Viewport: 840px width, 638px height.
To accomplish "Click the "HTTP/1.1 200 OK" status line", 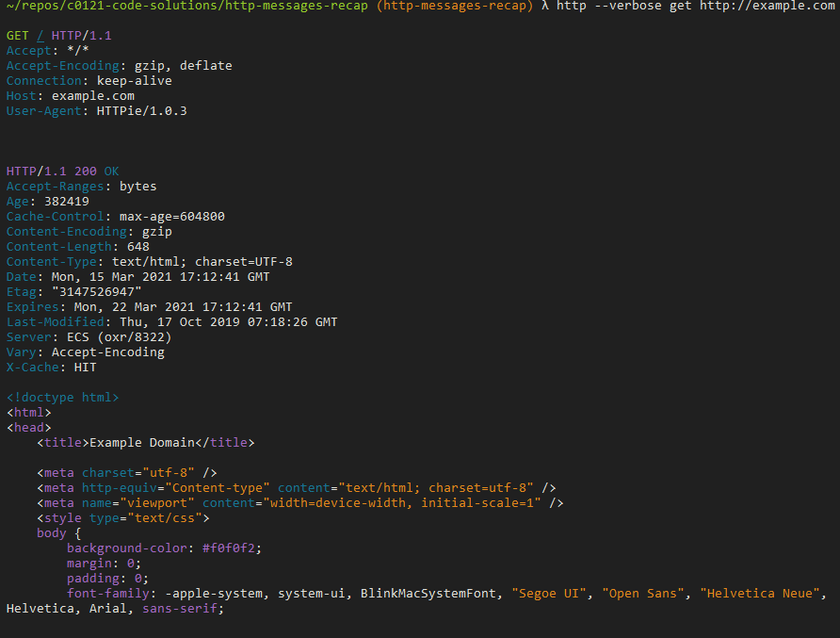I will pos(63,172).
